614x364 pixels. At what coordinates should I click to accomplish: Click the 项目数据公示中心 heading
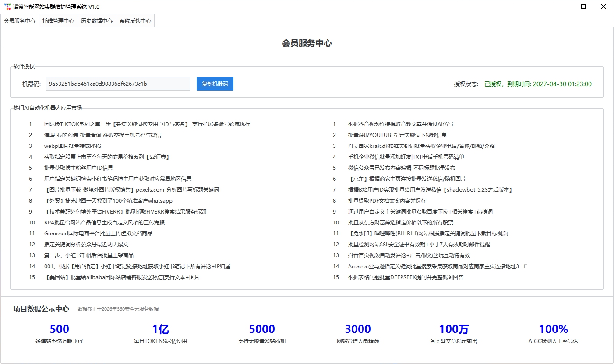[41, 309]
